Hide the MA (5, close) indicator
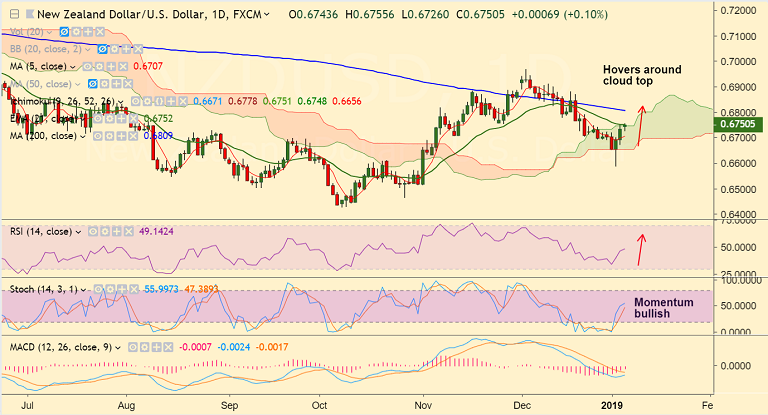 (x=87, y=66)
